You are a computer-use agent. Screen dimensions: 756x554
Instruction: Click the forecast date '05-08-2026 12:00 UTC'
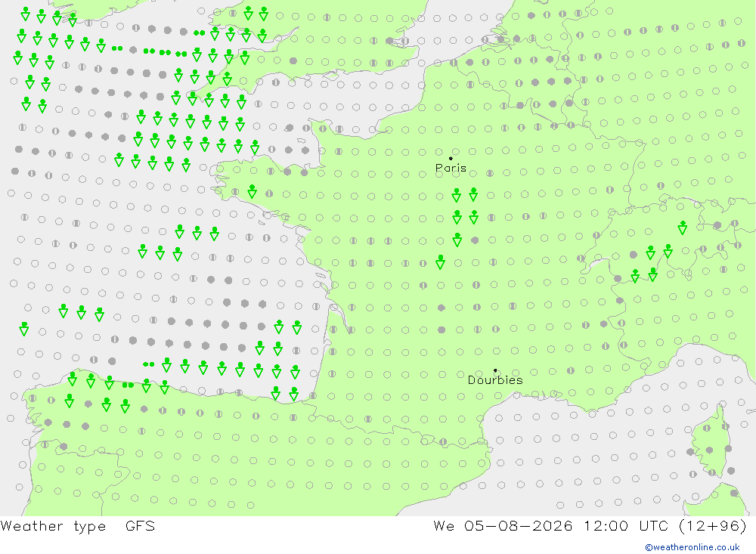(x=566, y=525)
